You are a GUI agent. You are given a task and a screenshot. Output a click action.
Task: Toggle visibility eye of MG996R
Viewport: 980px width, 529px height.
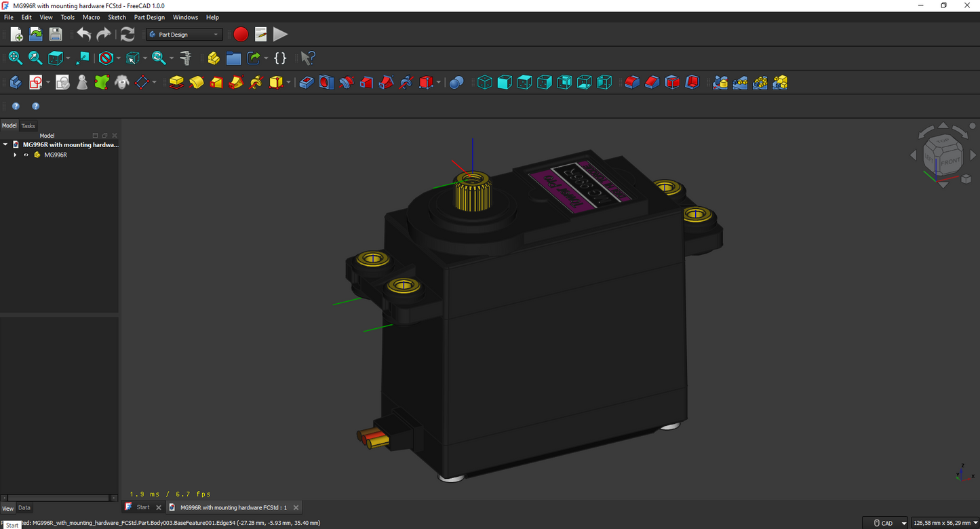[26, 155]
